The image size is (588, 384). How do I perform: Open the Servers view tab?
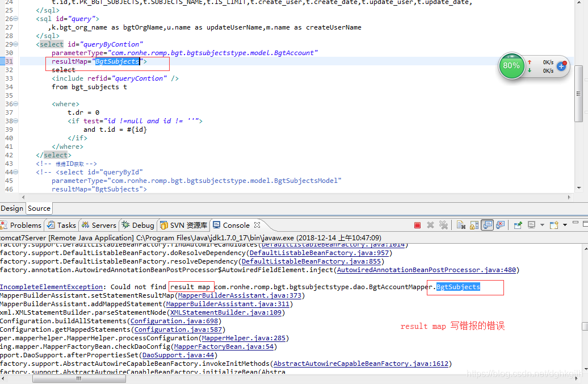99,225
